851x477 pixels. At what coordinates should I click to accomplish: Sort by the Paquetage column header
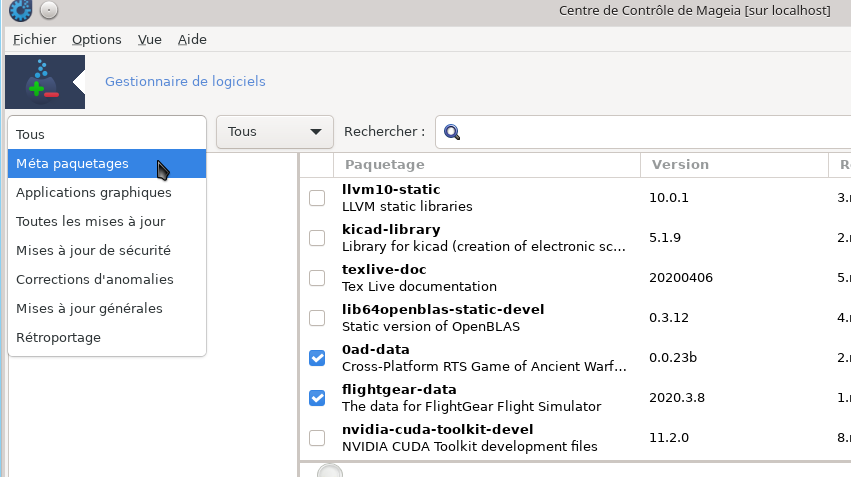click(487, 165)
